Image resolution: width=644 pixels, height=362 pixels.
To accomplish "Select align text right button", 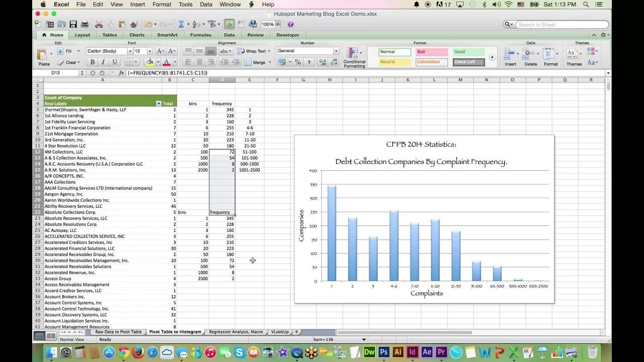I will pos(211,62).
